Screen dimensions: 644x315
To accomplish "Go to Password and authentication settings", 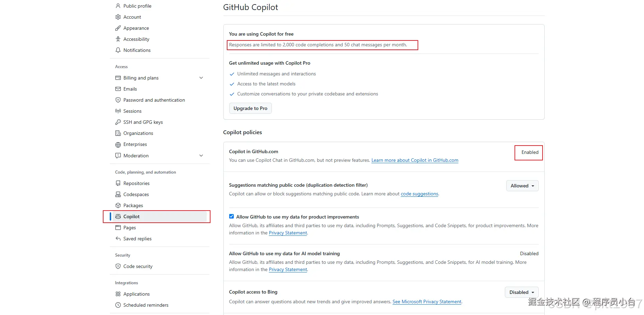I will (x=154, y=100).
